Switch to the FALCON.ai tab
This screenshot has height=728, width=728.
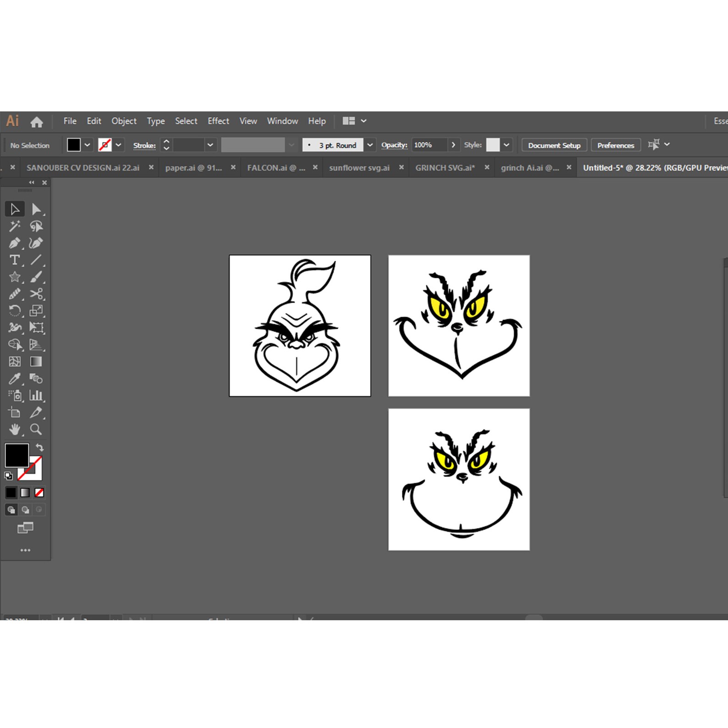(276, 168)
